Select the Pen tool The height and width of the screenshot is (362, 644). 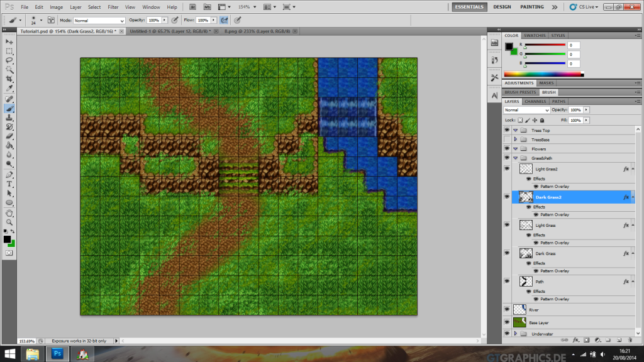click(9, 175)
